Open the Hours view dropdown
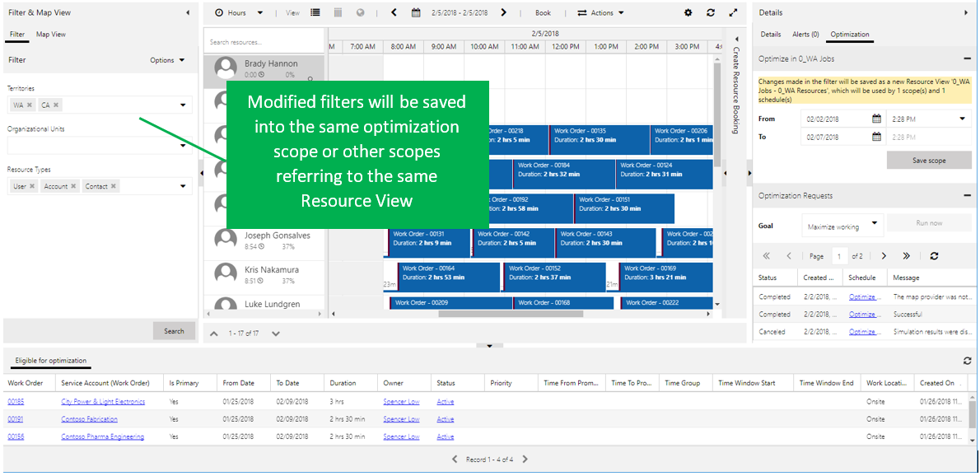Screen dimensions: 980x476 point(240,12)
